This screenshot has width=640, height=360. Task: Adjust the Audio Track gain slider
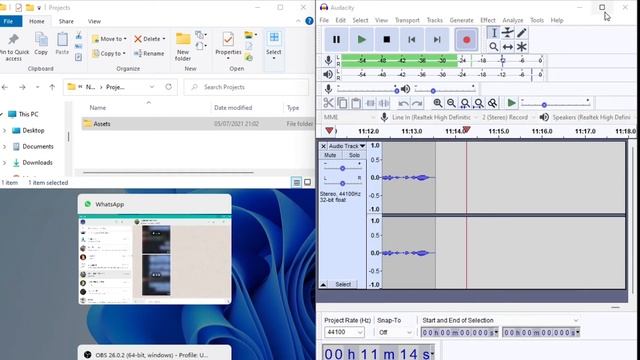click(342, 168)
